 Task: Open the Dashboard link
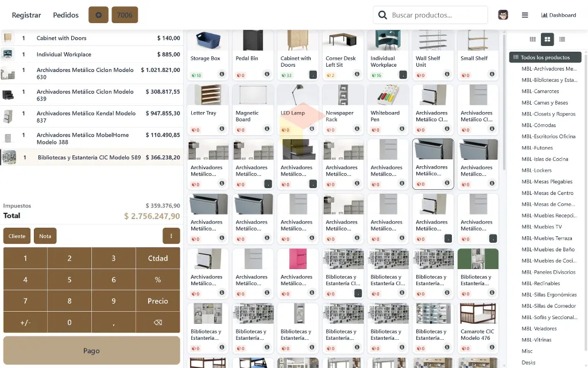[558, 15]
